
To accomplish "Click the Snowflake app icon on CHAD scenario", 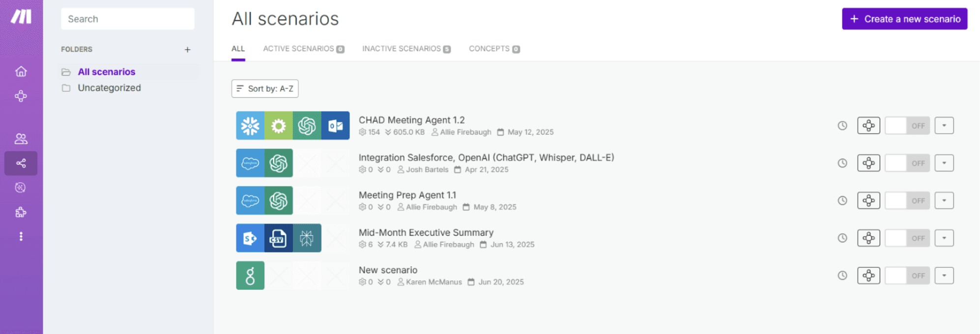I will coord(250,126).
